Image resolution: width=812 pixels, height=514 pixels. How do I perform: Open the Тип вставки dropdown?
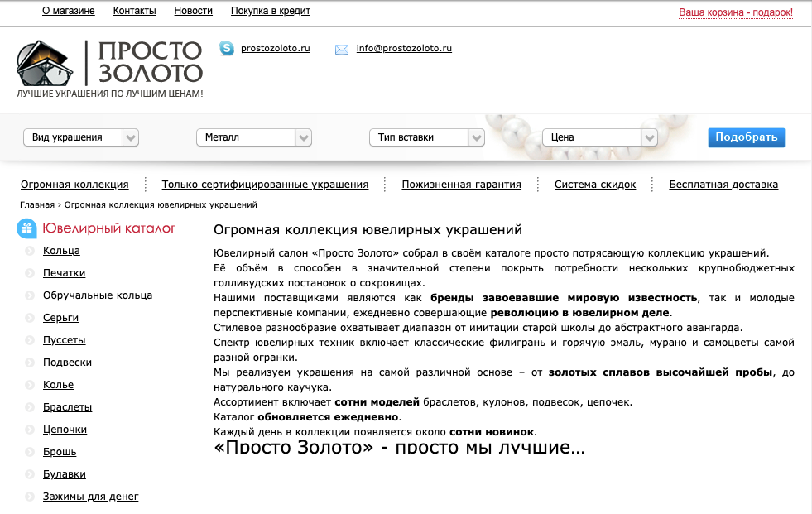pos(426,137)
